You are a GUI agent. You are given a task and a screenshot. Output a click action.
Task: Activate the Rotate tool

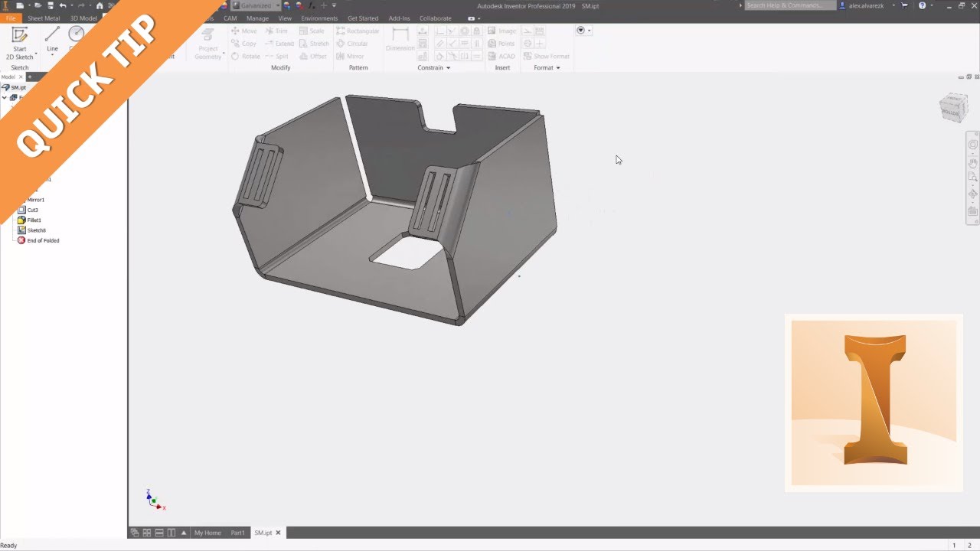[246, 57]
